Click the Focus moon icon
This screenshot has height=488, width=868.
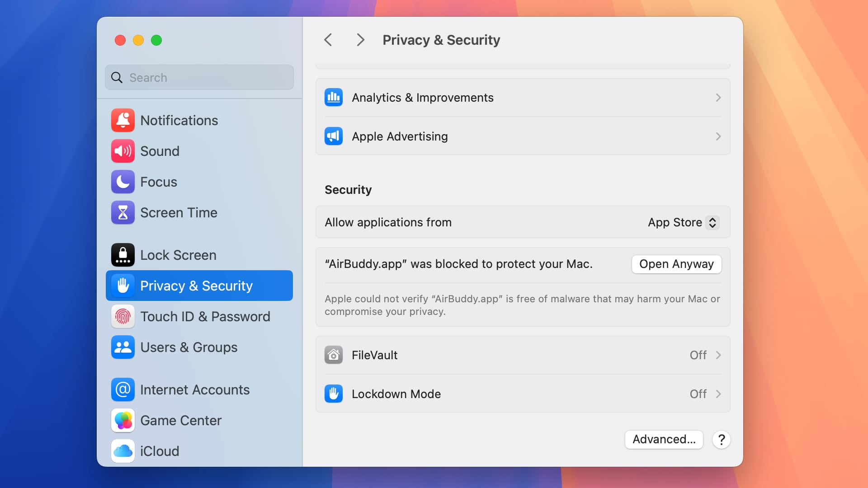coord(123,182)
